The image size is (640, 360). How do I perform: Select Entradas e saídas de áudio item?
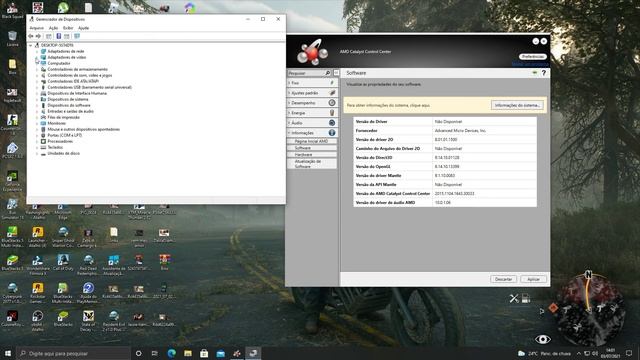click(70, 111)
